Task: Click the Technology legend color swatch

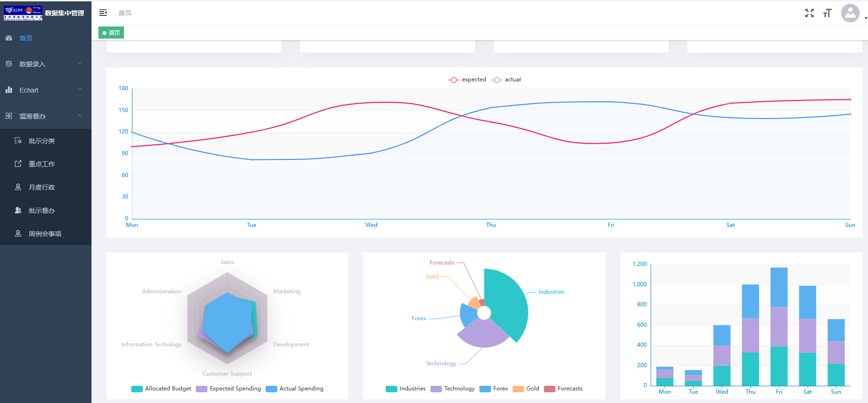Action: coord(436,389)
